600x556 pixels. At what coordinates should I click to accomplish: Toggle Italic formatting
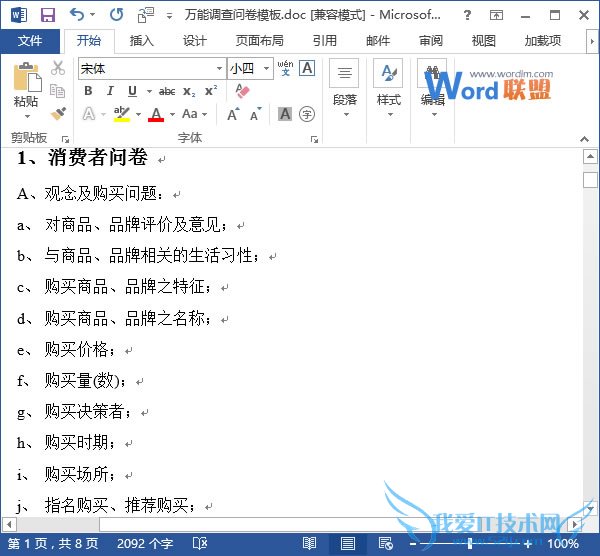[110, 91]
